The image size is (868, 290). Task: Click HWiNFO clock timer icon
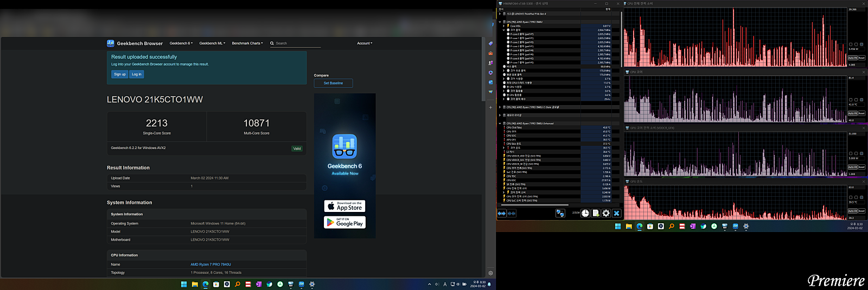(585, 214)
